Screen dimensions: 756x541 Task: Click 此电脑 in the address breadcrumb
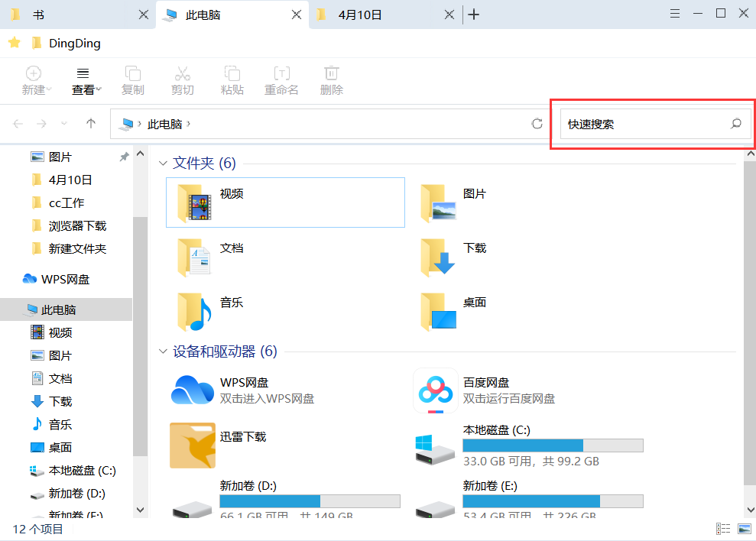[165, 125]
